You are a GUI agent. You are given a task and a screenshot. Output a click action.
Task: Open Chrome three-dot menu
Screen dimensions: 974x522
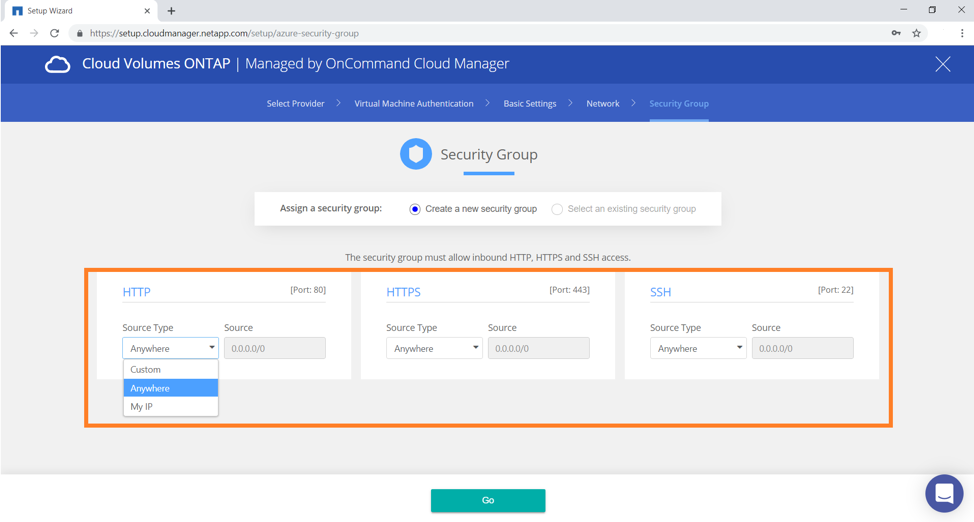(x=961, y=33)
